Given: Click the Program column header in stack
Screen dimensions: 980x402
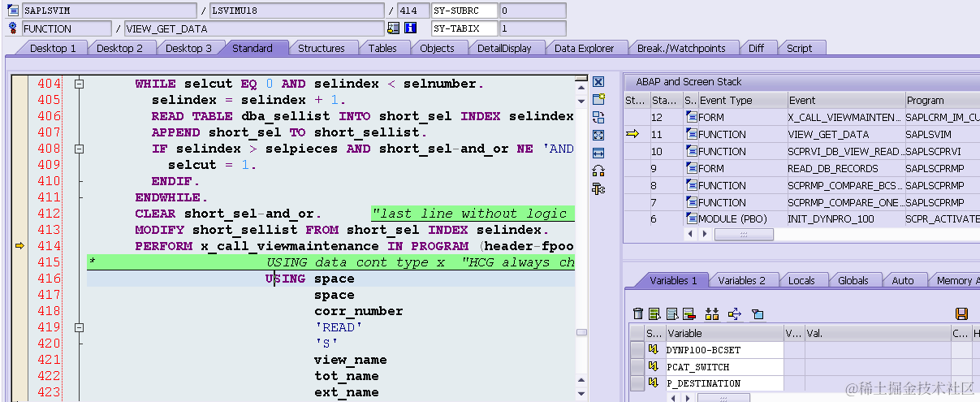Looking at the screenshot, I should click(x=942, y=101).
